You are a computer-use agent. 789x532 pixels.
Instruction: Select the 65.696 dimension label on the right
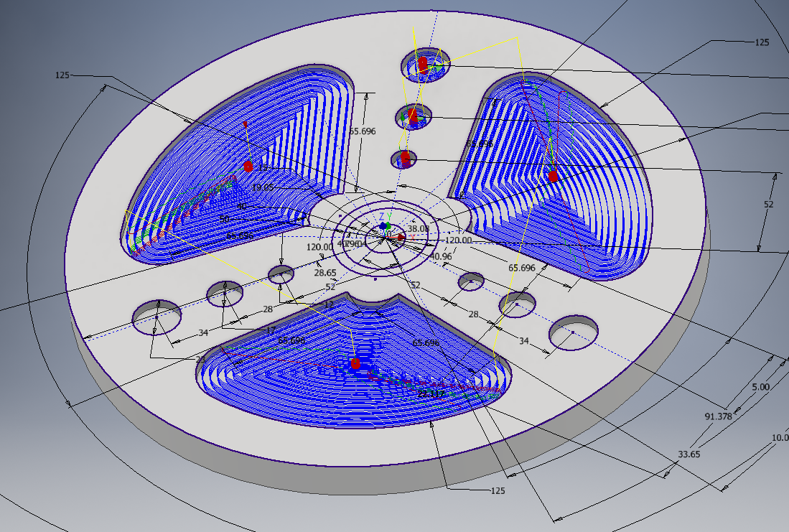pyautogui.click(x=523, y=269)
